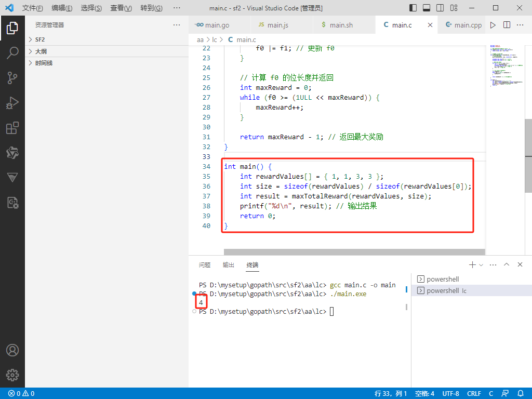Change indentation via 空格: 4 status
Viewport: 532px width, 399px height.
424,394
